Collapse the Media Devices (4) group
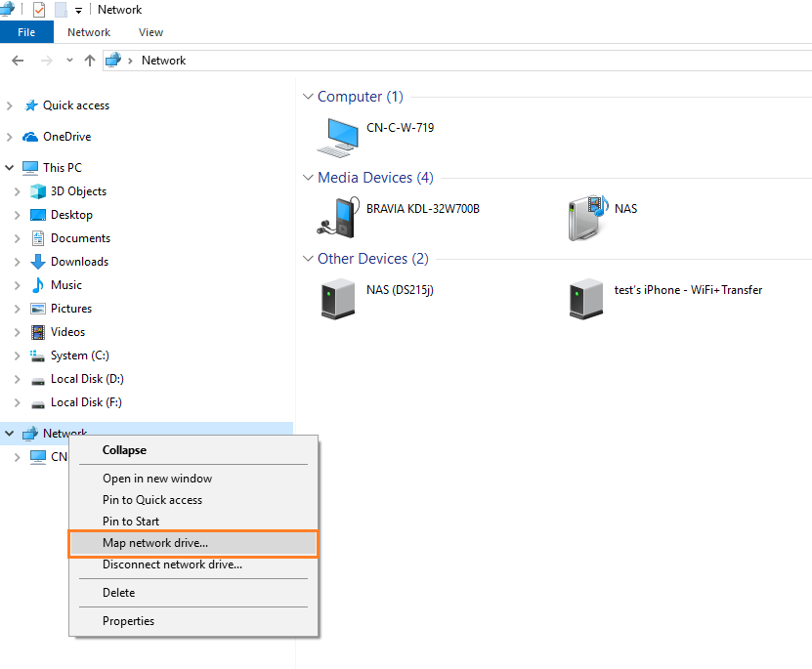 pos(308,178)
